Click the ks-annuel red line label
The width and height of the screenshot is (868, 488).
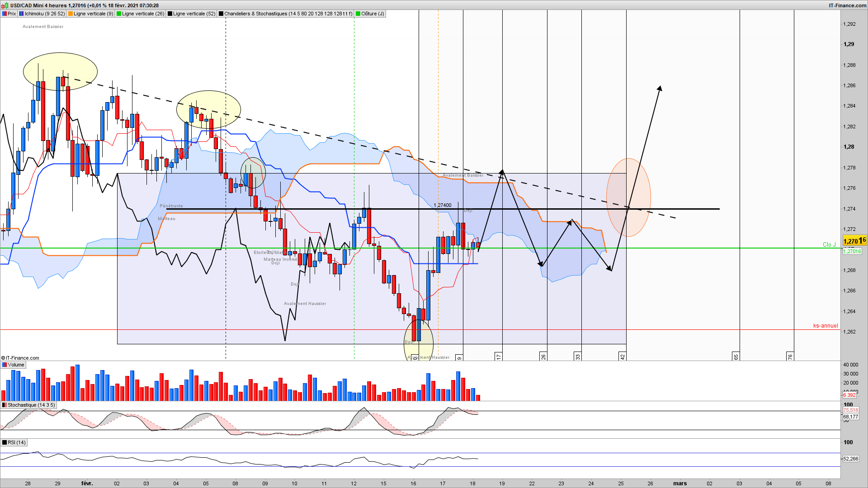[825, 326]
